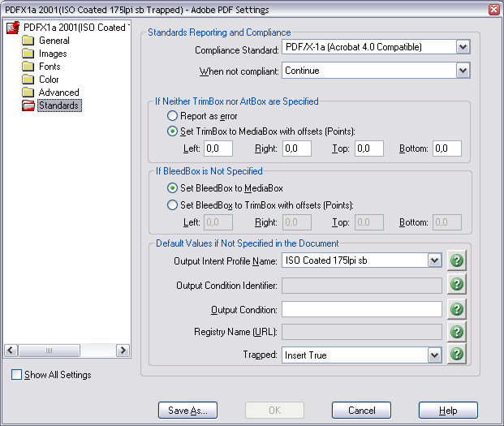Click the BleedBox Left offset field
Viewport: 504px width, 426px height.
coord(218,222)
